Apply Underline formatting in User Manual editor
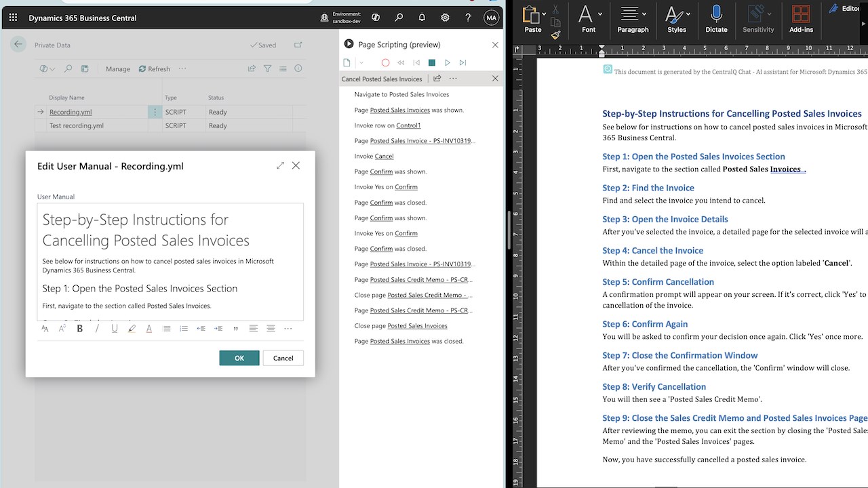868x488 pixels. 114,329
